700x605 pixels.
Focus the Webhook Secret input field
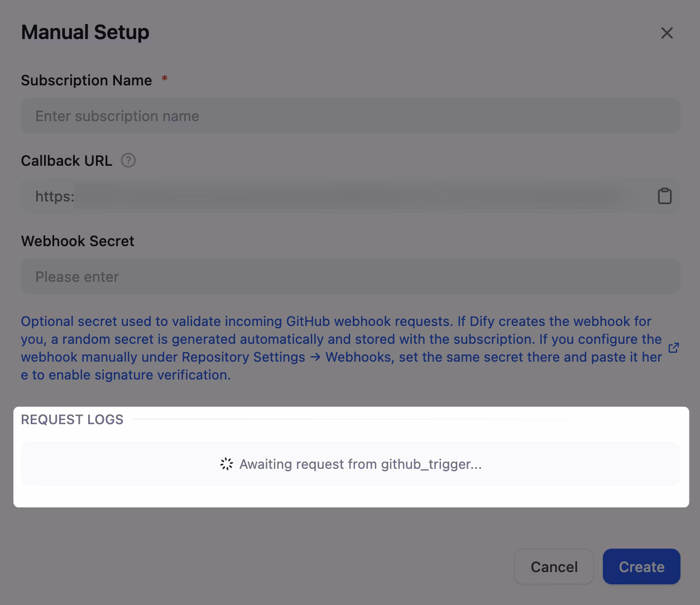(x=350, y=277)
